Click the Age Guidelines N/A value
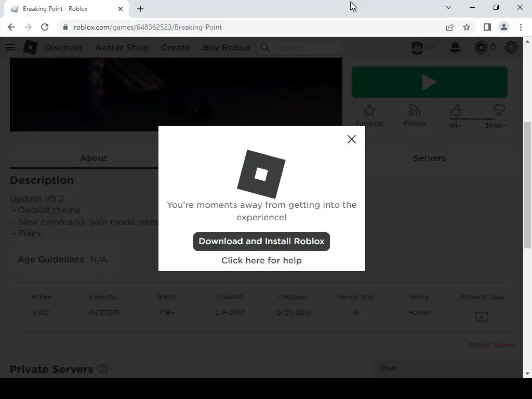 point(98,260)
